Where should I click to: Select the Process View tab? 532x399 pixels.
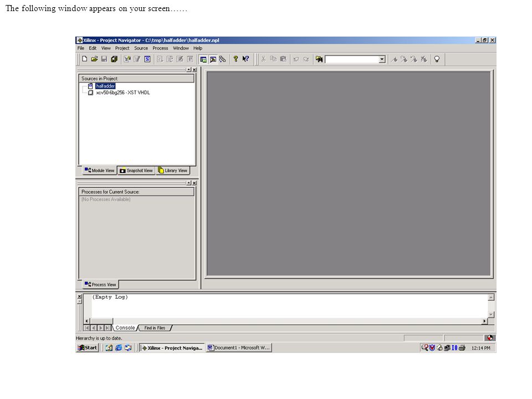click(100, 284)
